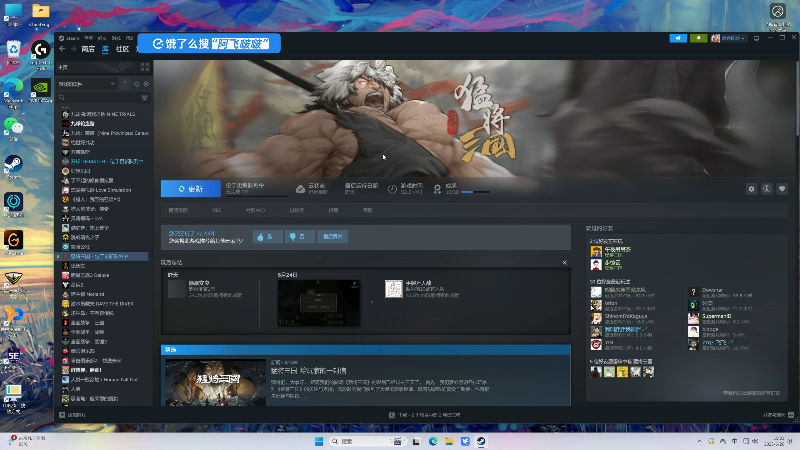The width and height of the screenshot is (800, 450).
Task: Click Steam announcements megaphone button
Action: (678, 38)
